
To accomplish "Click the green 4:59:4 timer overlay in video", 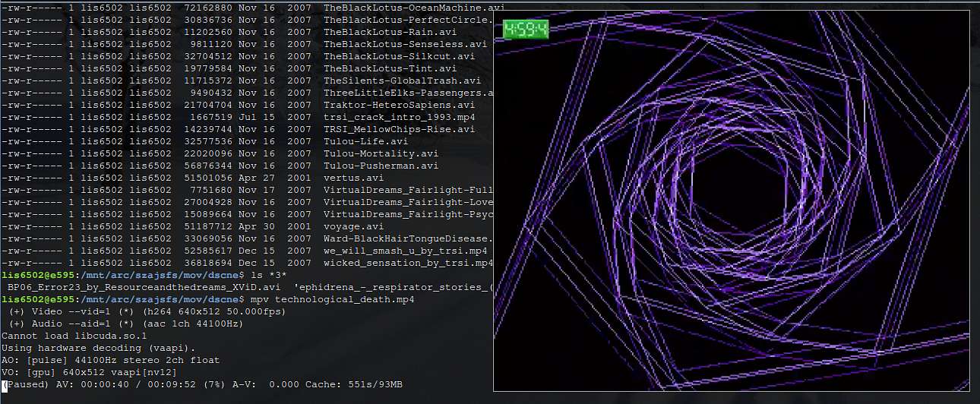I will (x=526, y=30).
